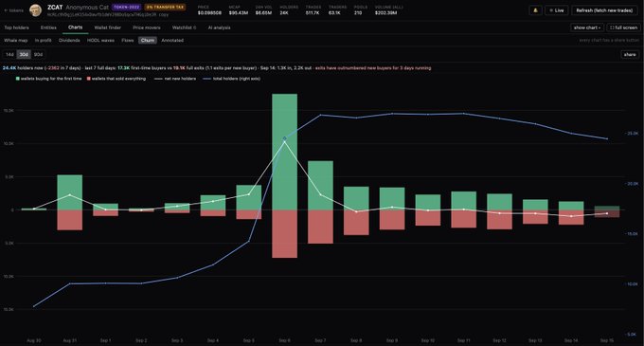This screenshot has width=644, height=346.
Task: Click 'exits have outnumbered new buyers' warning
Action: [x=373, y=68]
